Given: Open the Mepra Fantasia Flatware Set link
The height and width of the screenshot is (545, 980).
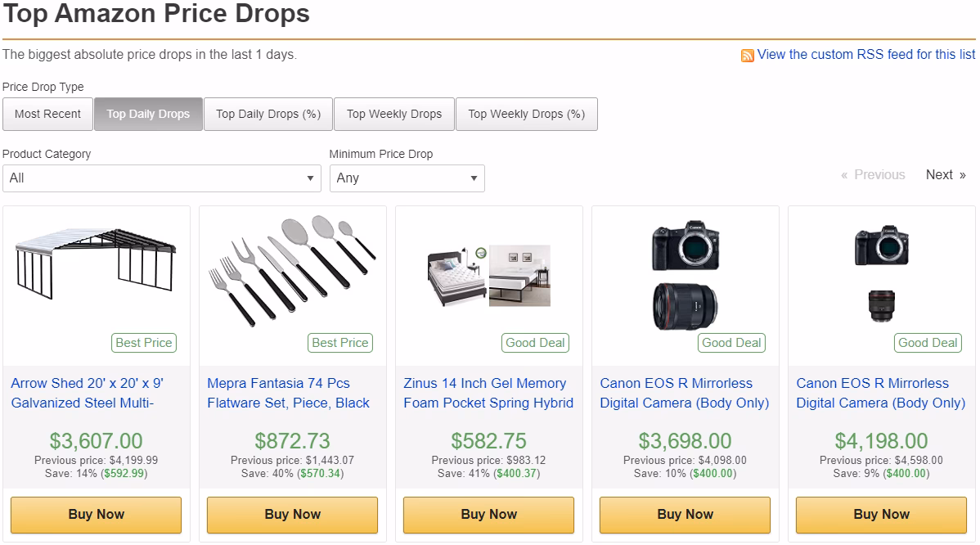Looking at the screenshot, I should [x=291, y=393].
